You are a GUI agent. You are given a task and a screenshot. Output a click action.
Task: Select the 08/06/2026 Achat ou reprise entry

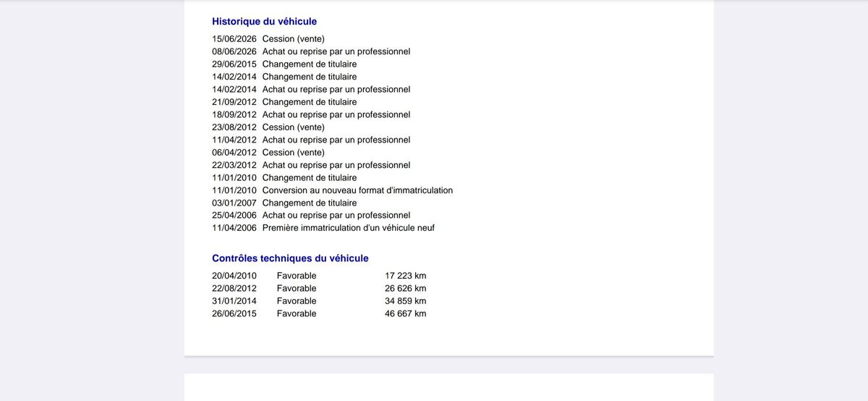click(x=311, y=51)
